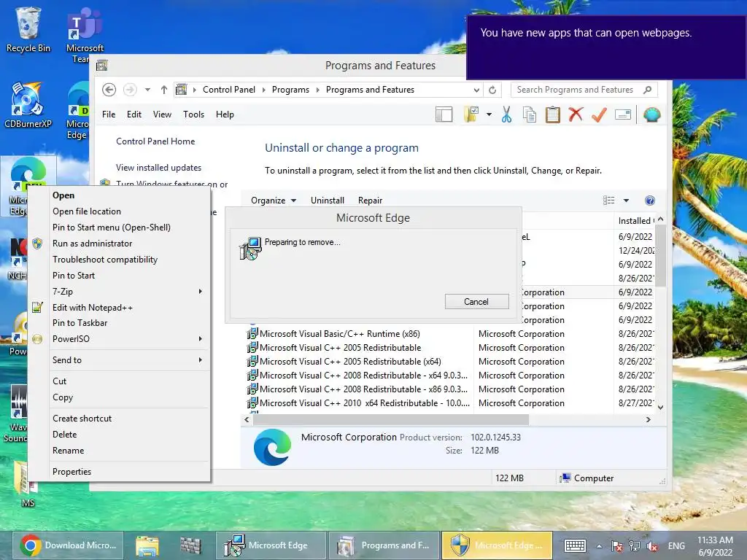The image size is (747, 560).
Task: Open Control Panel Home link
Action: coord(155,141)
